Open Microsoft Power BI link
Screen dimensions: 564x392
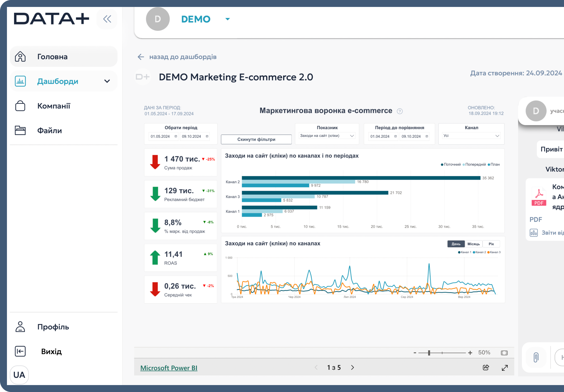point(169,368)
